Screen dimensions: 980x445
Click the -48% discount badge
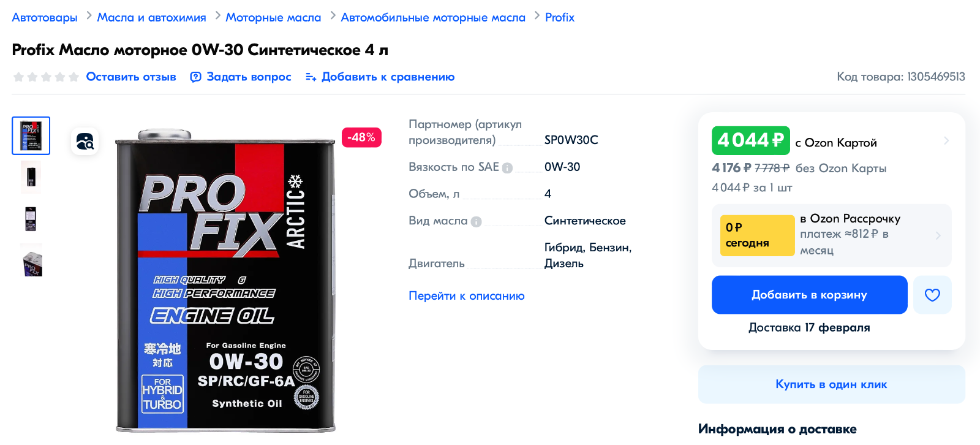(361, 137)
